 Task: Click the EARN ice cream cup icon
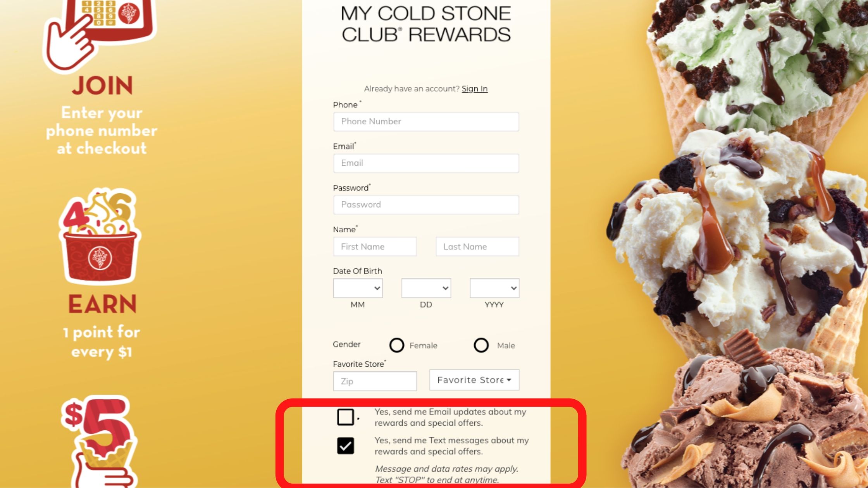click(x=100, y=237)
